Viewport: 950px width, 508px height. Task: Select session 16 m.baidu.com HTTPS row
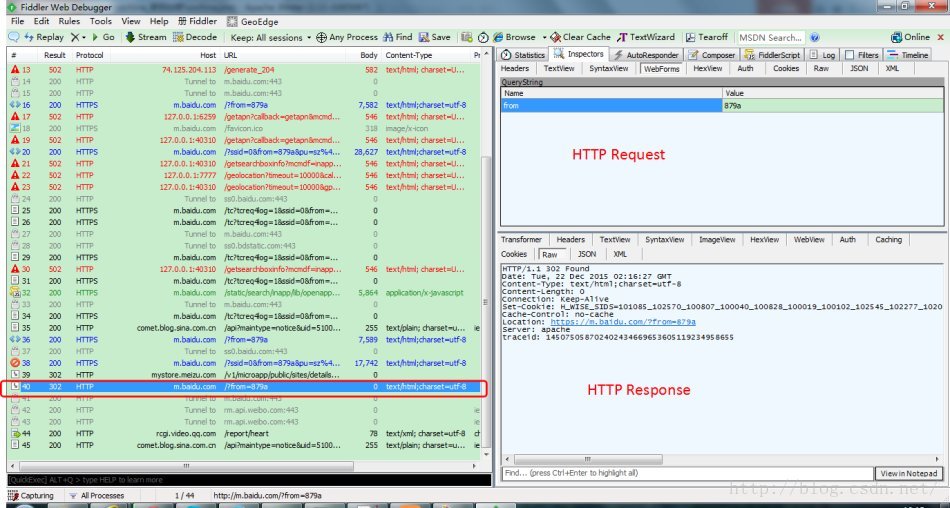pos(245,105)
